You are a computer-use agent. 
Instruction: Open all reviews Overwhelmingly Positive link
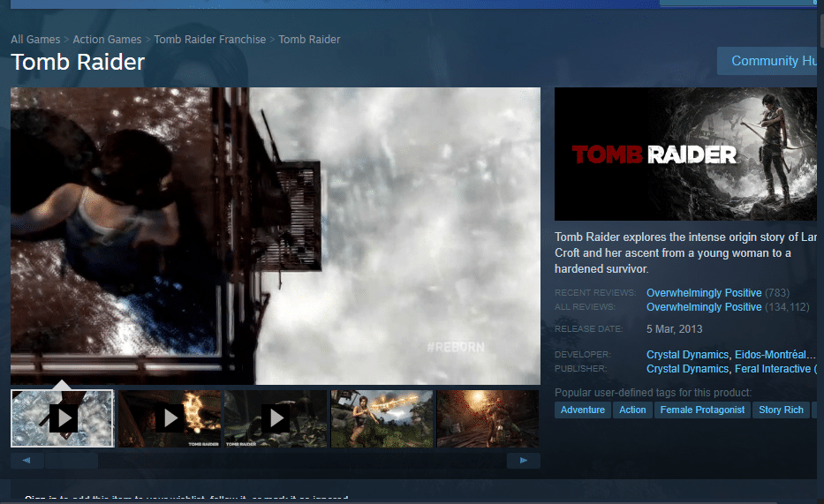pyautogui.click(x=704, y=307)
